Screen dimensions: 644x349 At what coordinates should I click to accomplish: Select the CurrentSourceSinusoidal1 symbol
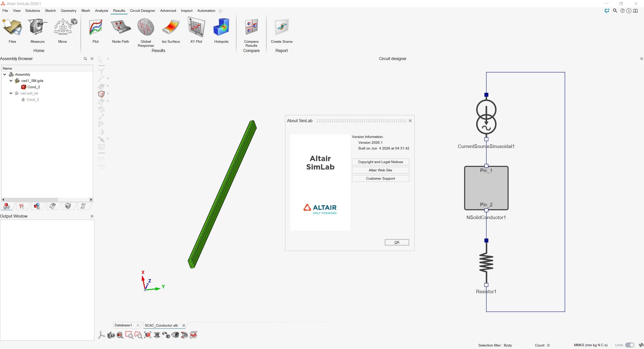[486, 117]
